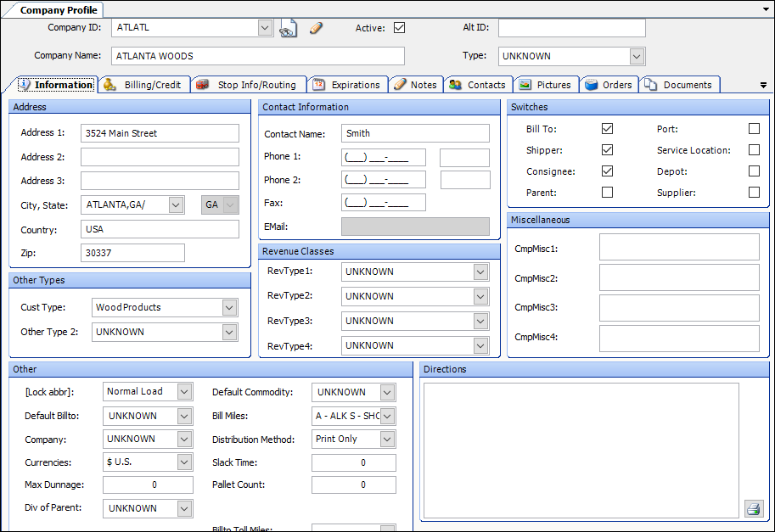This screenshot has height=532, width=775.
Task: Click the Address 1 text field
Action: (x=160, y=133)
